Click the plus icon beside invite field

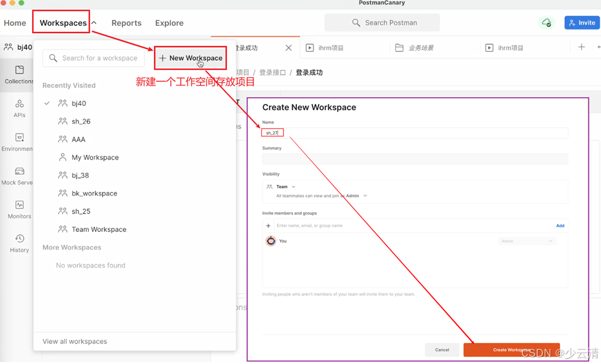pyautogui.click(x=269, y=226)
